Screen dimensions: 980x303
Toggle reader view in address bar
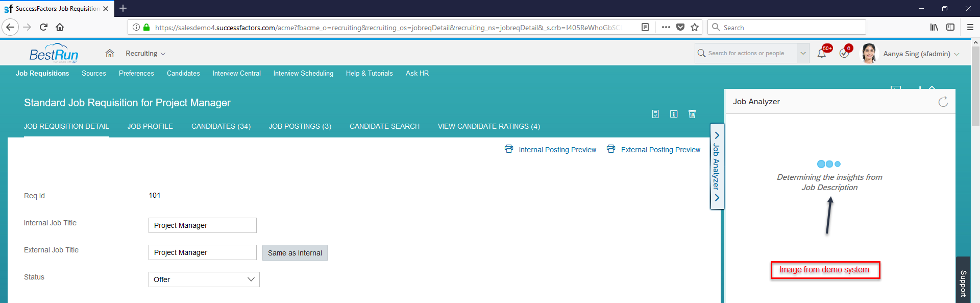coord(645,27)
